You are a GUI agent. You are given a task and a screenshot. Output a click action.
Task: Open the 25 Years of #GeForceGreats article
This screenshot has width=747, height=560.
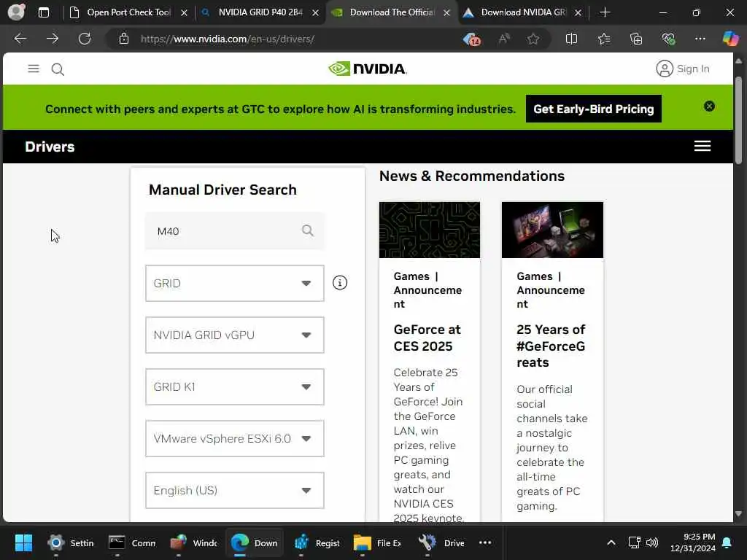pos(551,346)
